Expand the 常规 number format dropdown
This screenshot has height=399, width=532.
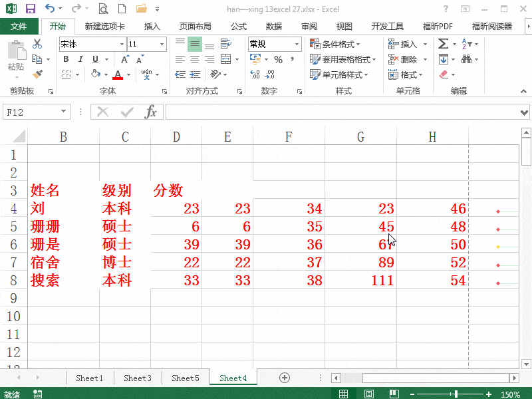click(x=297, y=44)
